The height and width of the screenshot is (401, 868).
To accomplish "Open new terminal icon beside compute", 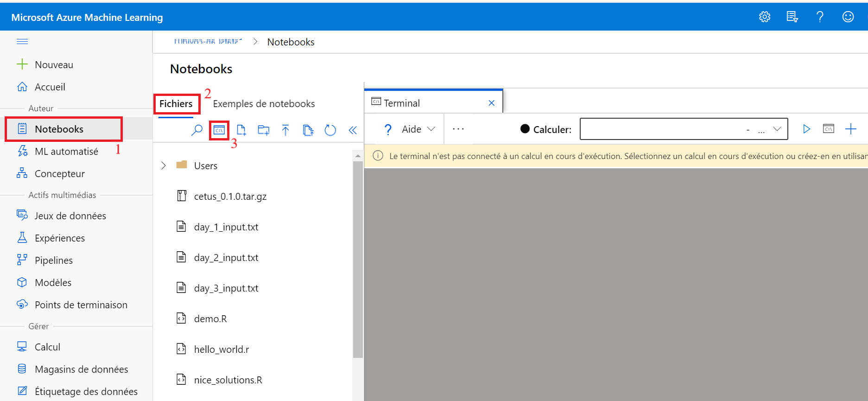I will point(829,129).
